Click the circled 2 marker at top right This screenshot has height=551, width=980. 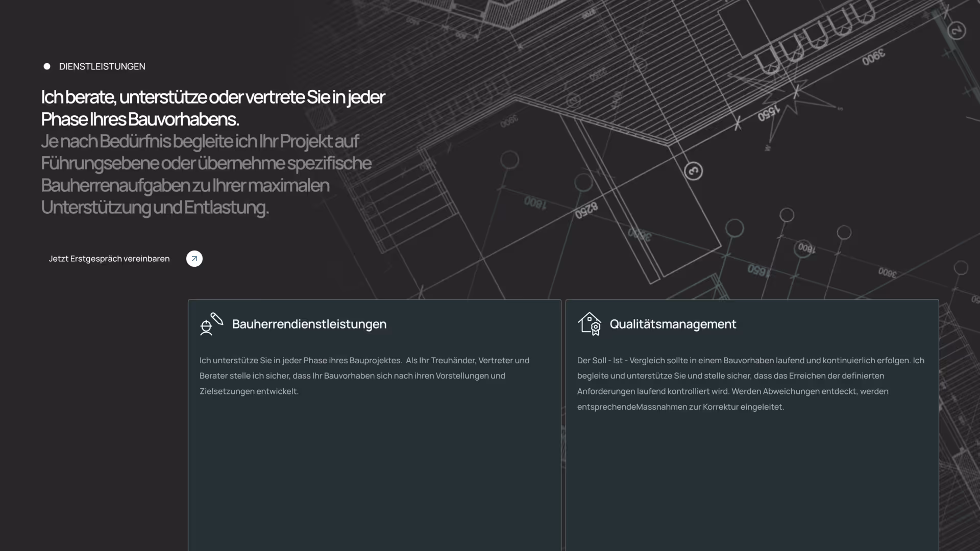pos(957,31)
